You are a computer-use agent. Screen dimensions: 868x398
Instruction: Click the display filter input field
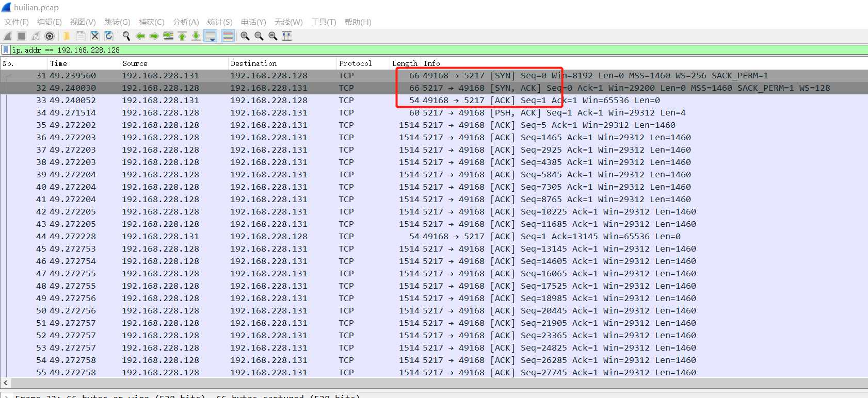[x=439, y=50]
